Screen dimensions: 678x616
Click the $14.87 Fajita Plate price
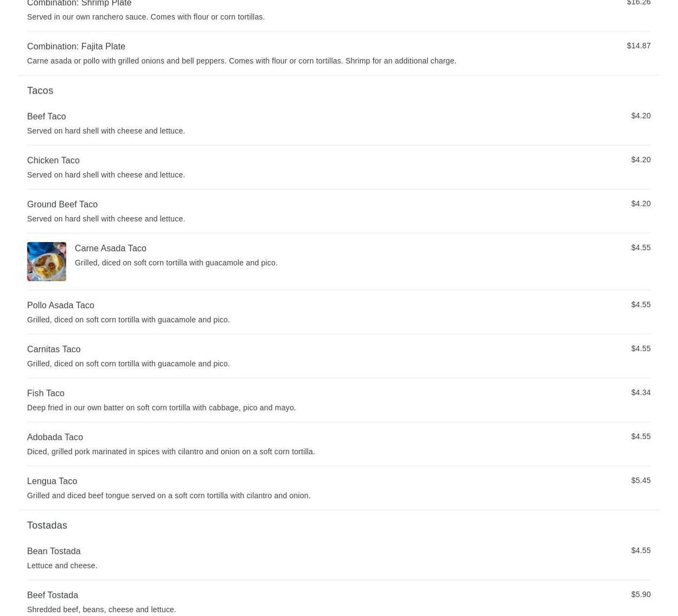click(638, 46)
